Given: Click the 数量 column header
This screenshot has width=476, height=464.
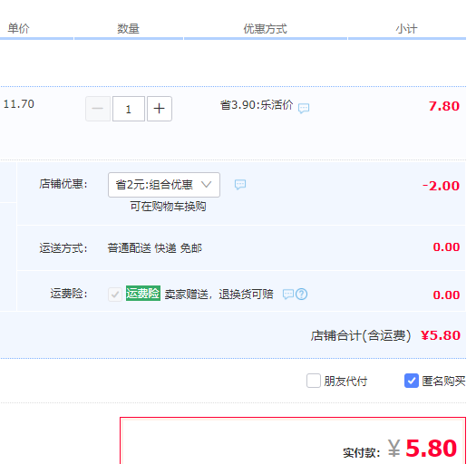Looking at the screenshot, I should click(x=129, y=29).
